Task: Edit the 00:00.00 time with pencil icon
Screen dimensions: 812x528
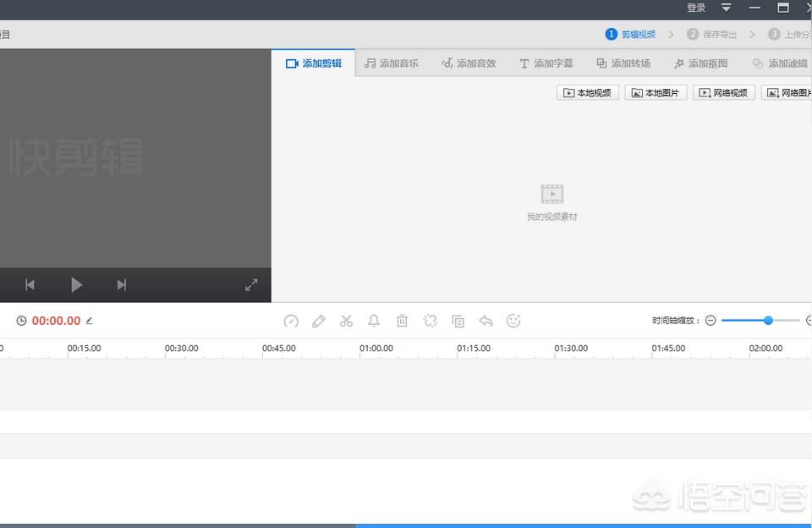Action: pos(89,321)
